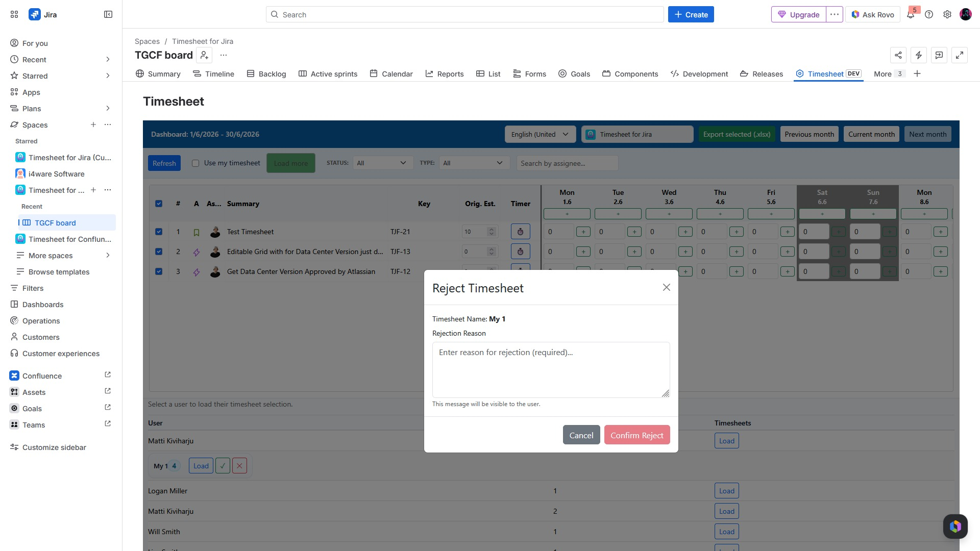Click the Upgrade button
Screen dimensions: 980x551
point(799,14)
